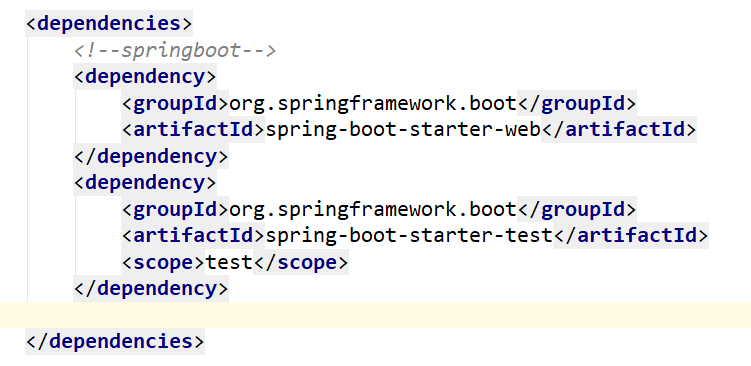The width and height of the screenshot is (751, 366).
Task: Click groupId value above spring-boot-starter-test
Action: [373, 209]
